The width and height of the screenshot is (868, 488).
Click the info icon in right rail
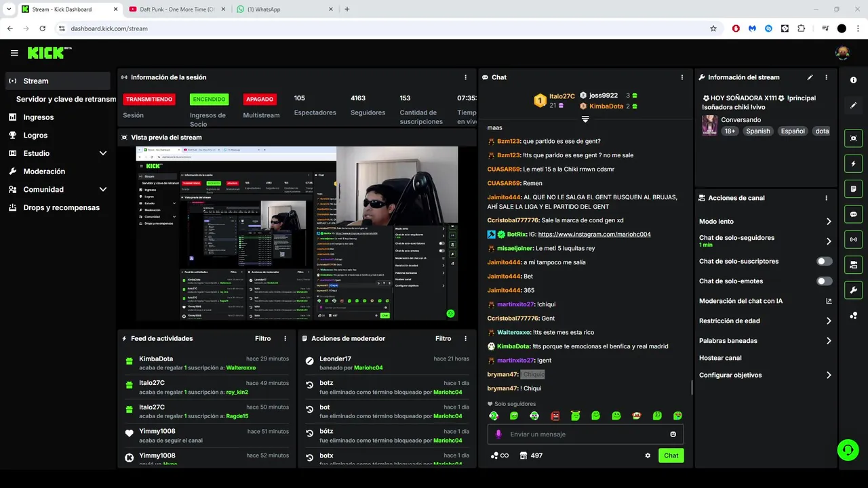point(853,80)
